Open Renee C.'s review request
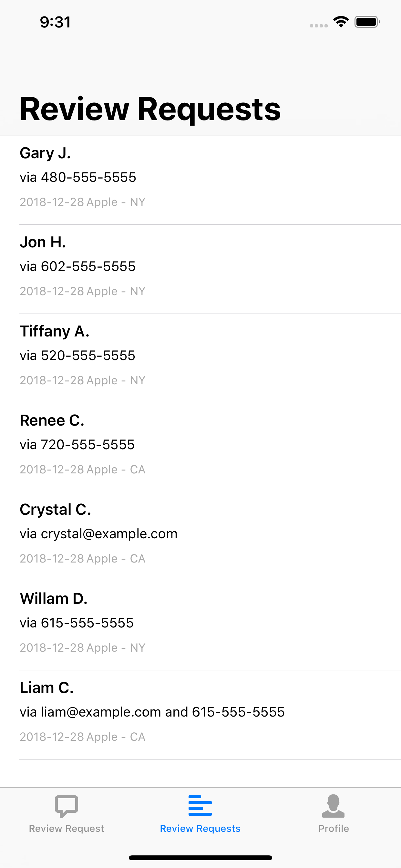This screenshot has width=401, height=868. pos(200,448)
